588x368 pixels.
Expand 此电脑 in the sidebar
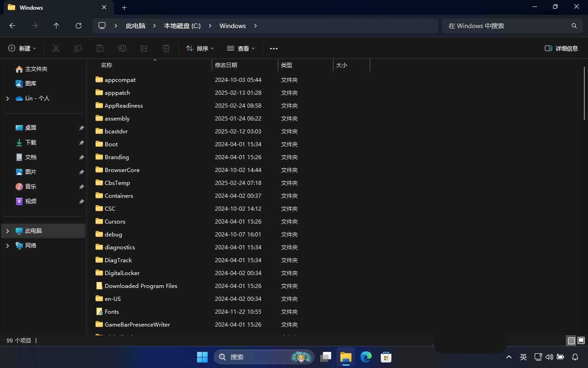(7, 230)
